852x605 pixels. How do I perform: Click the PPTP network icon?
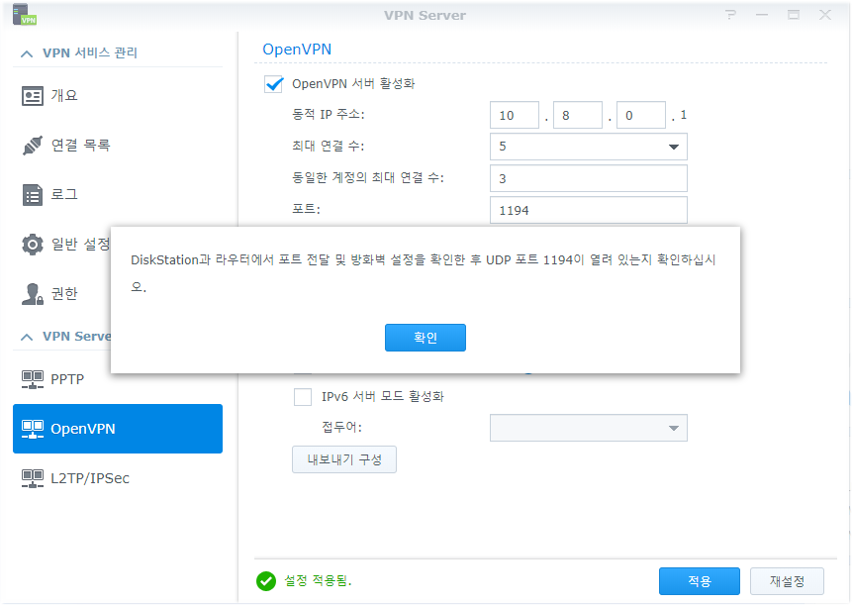[x=33, y=379]
